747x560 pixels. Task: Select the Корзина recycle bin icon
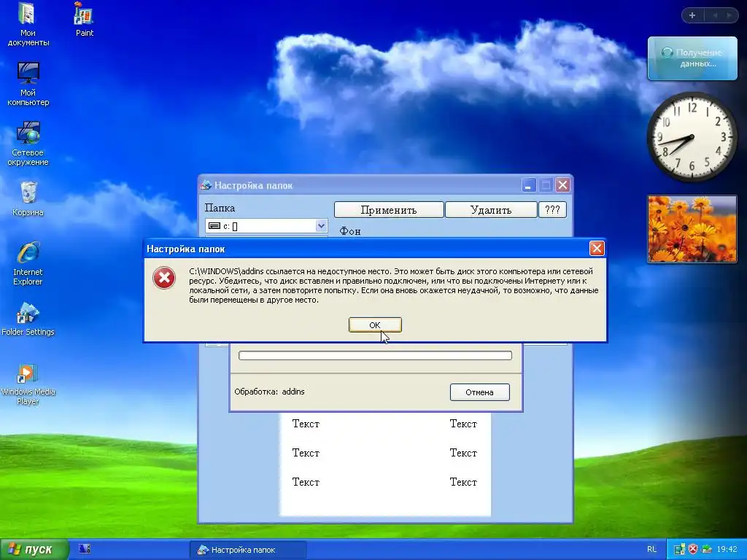pyautogui.click(x=28, y=198)
